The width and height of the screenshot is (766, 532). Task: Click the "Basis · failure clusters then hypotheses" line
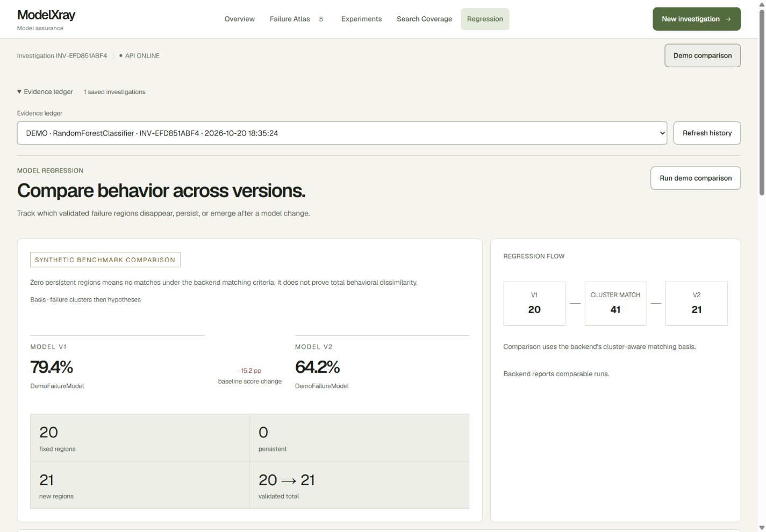coord(85,300)
